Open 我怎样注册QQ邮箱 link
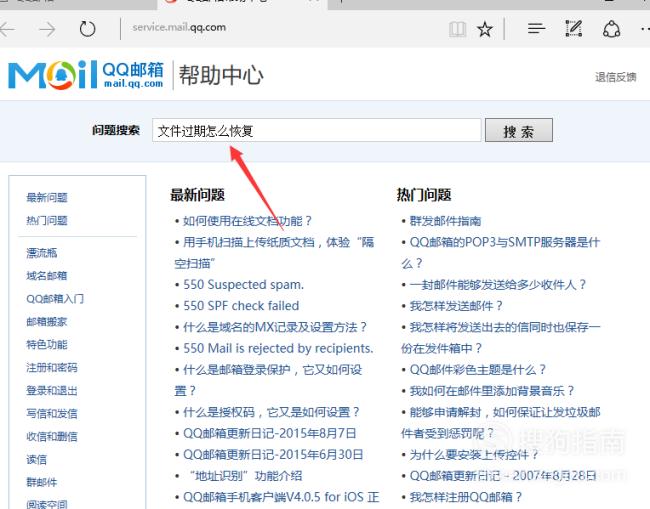650x509 pixels. (466, 497)
